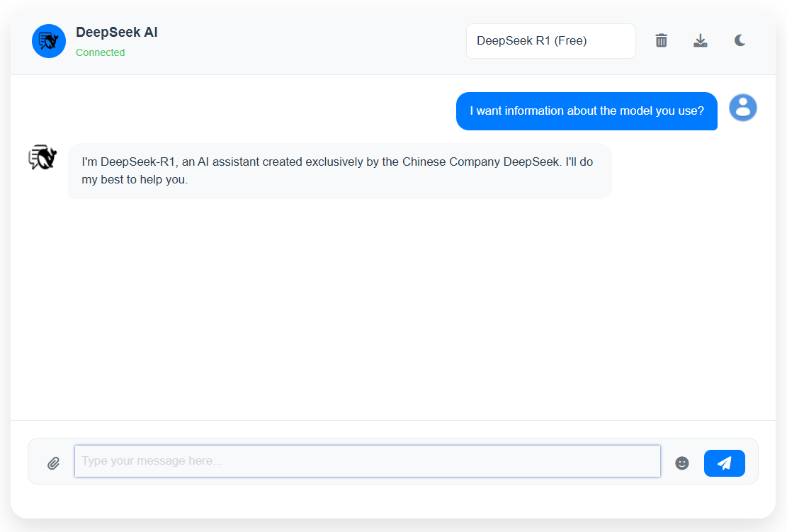Focus the 'Type your message here...' input
787x532 pixels.
(368, 461)
